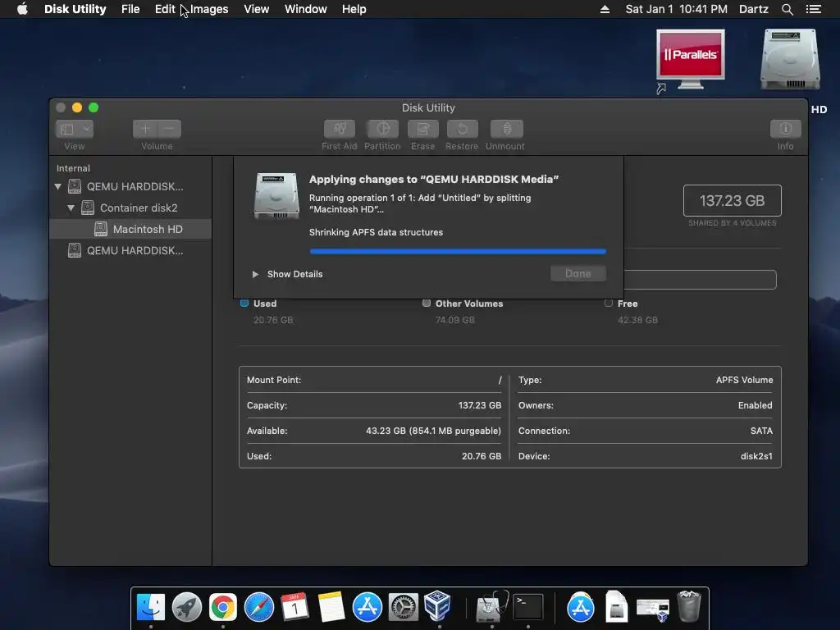840x630 pixels.
Task: Open Spotlight search magnifier
Action: point(787,9)
